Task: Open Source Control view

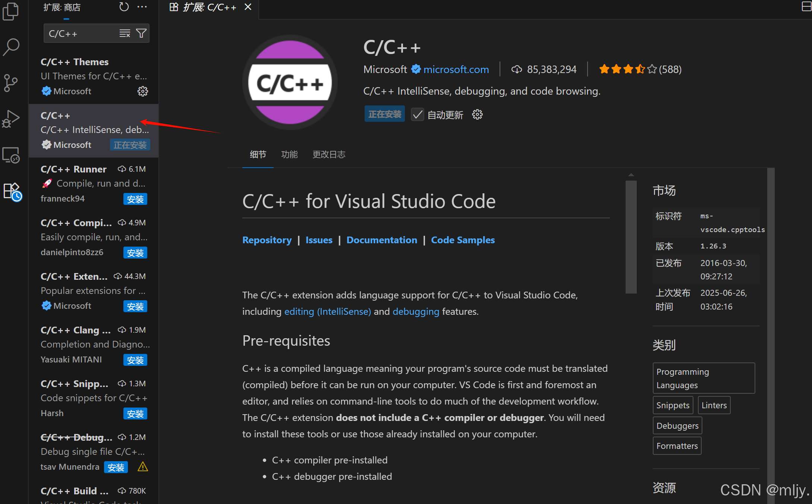Action: (11, 83)
